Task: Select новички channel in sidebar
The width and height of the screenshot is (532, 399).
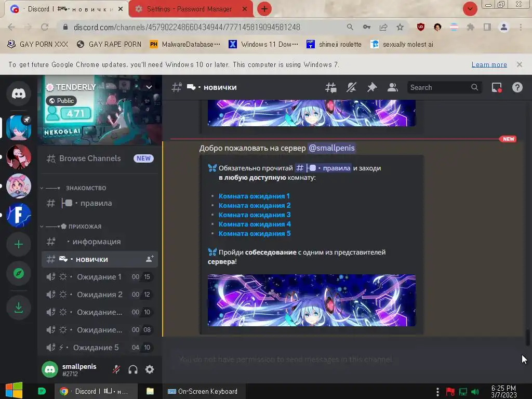Action: coord(100,259)
